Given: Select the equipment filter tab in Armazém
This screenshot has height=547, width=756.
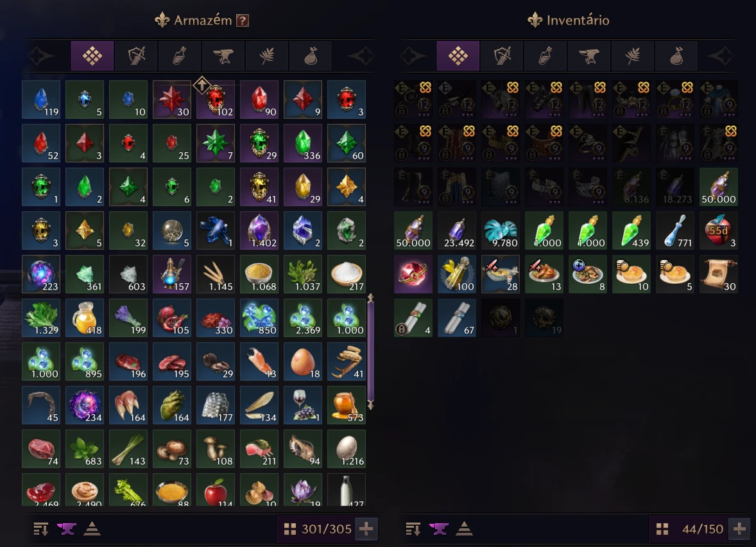Looking at the screenshot, I should (136, 56).
